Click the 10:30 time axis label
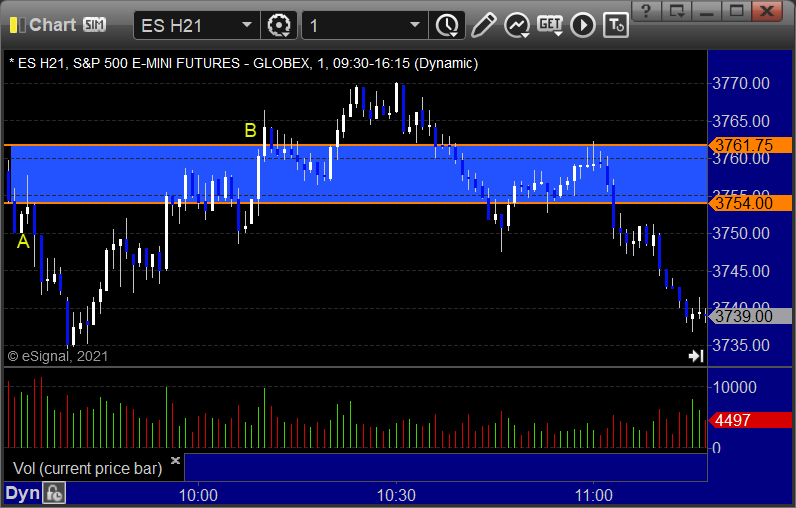This screenshot has width=796, height=508. coord(396,495)
